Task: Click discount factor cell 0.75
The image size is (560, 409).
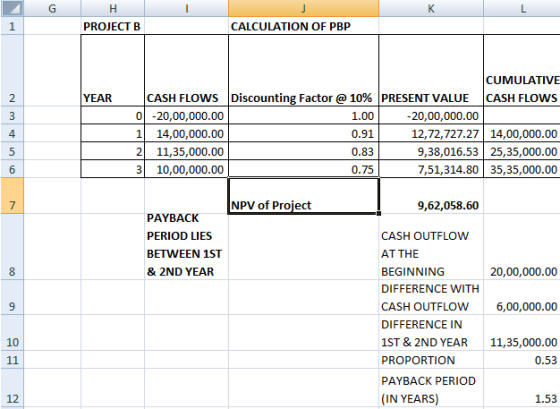Action: tap(304, 169)
